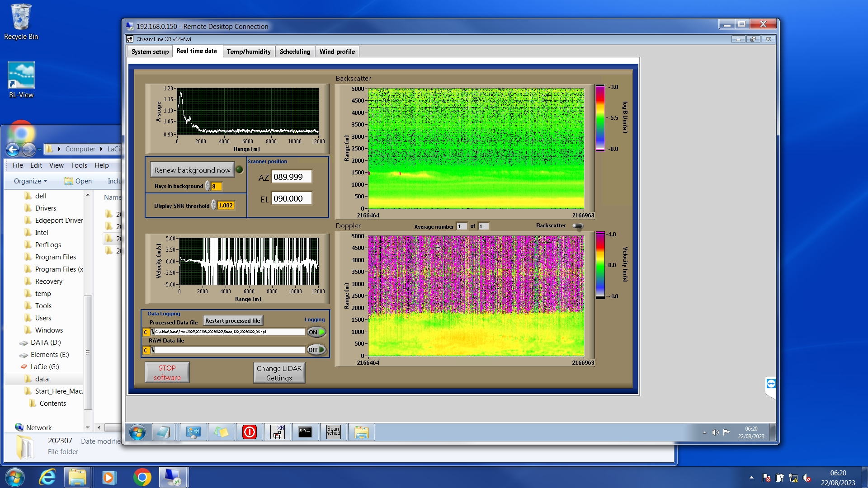Click the remote Start menu orb

pos(137,432)
